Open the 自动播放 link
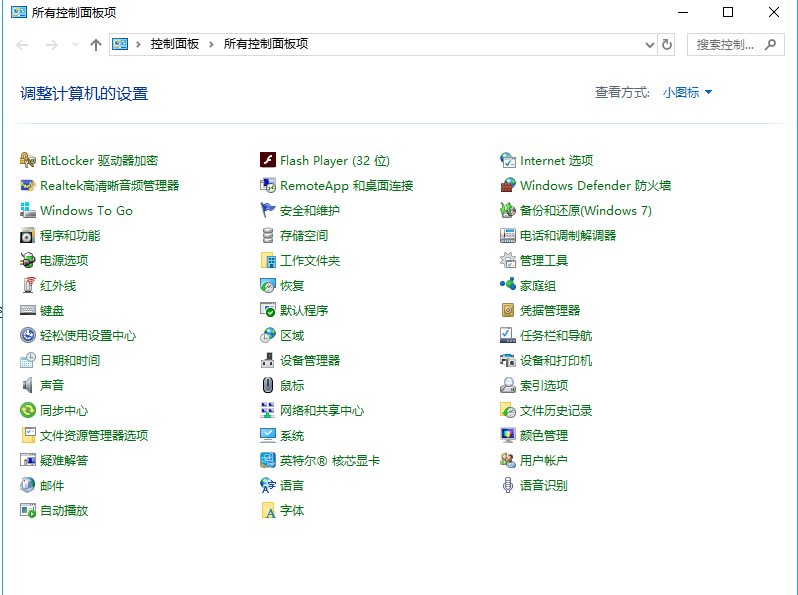 [64, 509]
